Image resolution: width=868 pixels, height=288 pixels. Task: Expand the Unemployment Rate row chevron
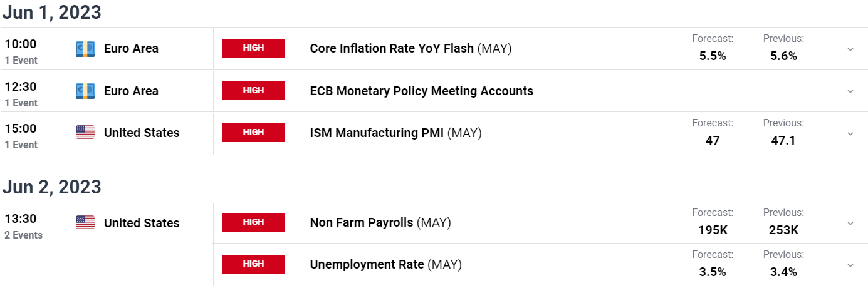pyautogui.click(x=850, y=265)
